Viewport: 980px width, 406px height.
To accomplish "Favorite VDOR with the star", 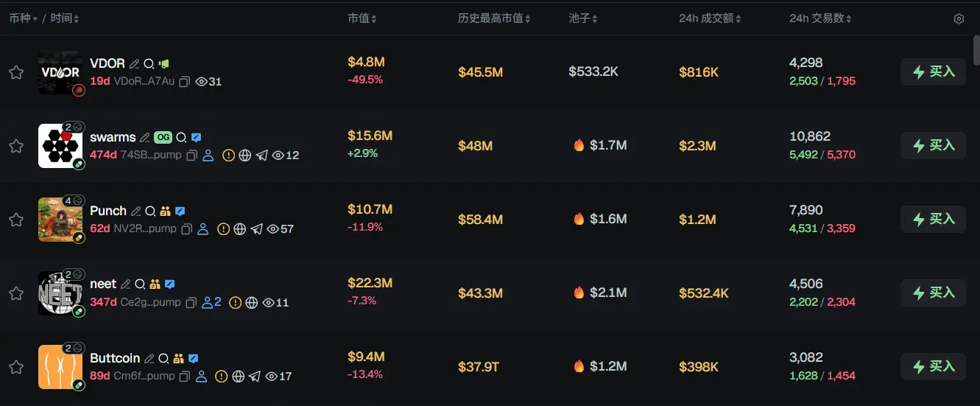I will (16, 72).
